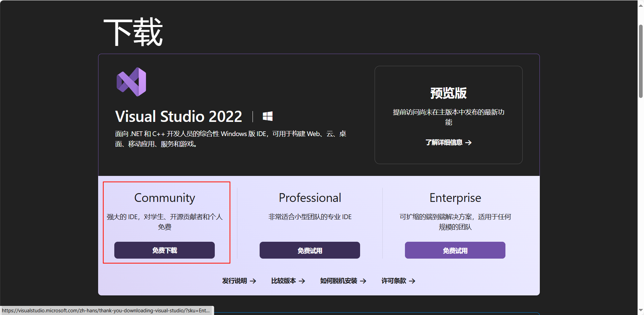The width and height of the screenshot is (644, 315).
Task: Click the arrow icon next to 许可条款
Action: point(412,281)
